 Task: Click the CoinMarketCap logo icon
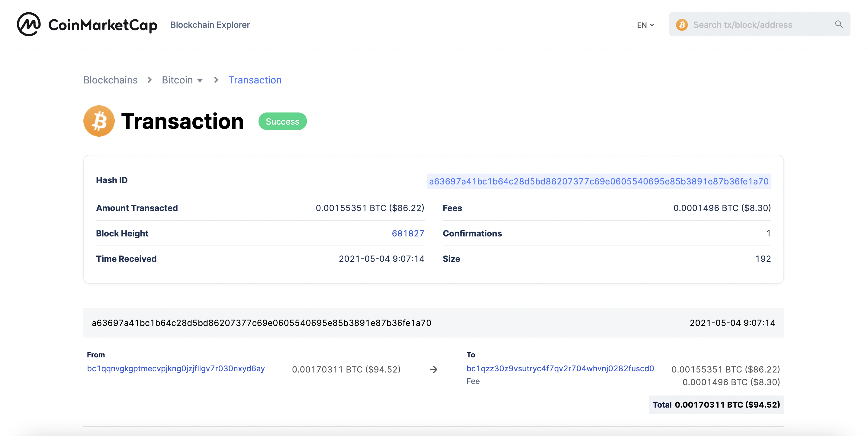pos(29,24)
